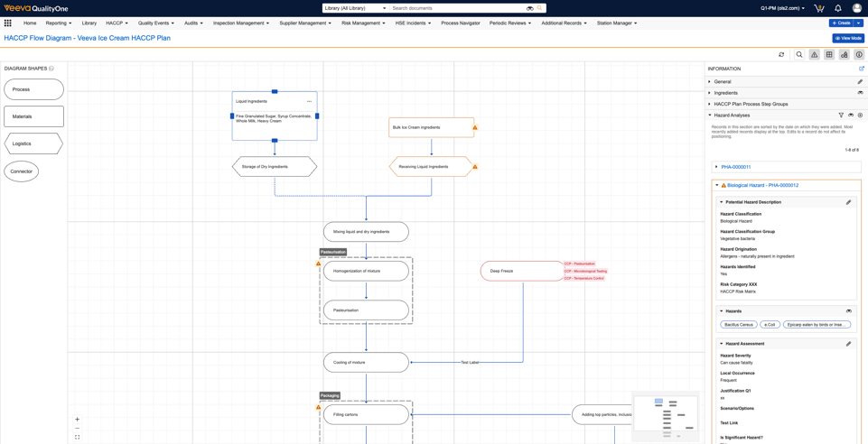Open the diagram search magnifier tool

[799, 55]
